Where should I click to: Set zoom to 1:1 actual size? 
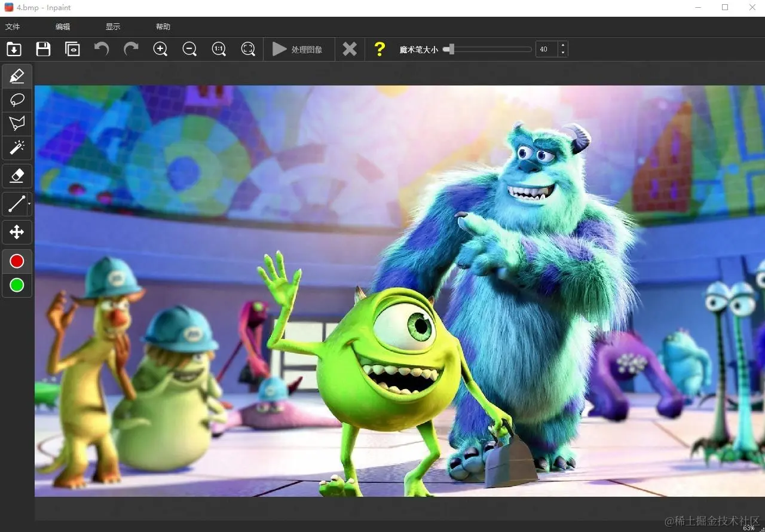219,49
